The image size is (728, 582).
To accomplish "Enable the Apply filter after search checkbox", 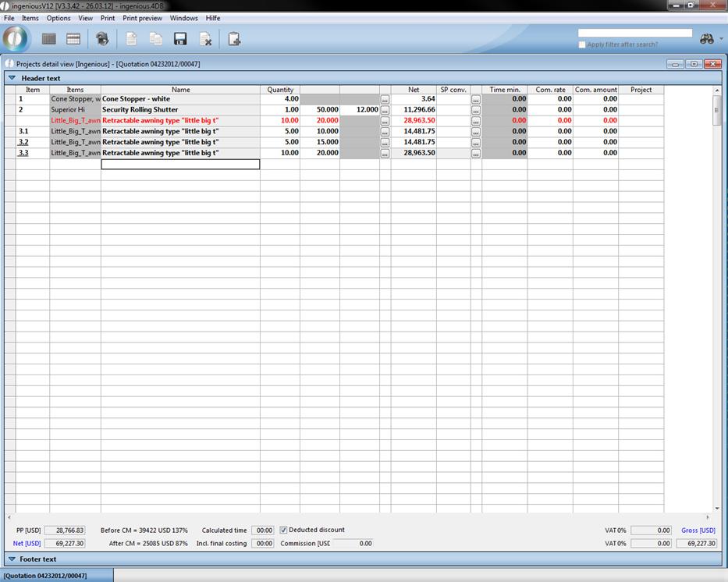I will coord(582,44).
